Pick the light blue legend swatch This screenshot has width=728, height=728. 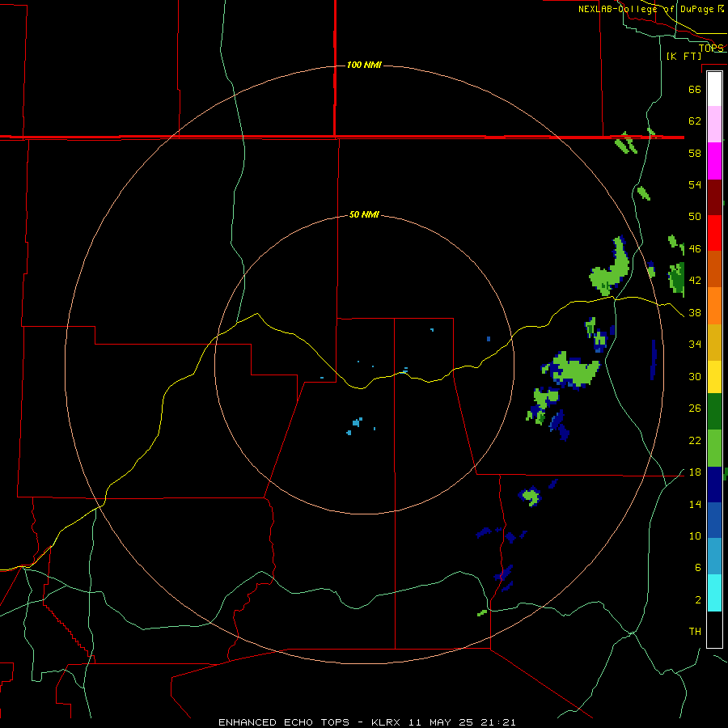pyautogui.click(x=714, y=557)
